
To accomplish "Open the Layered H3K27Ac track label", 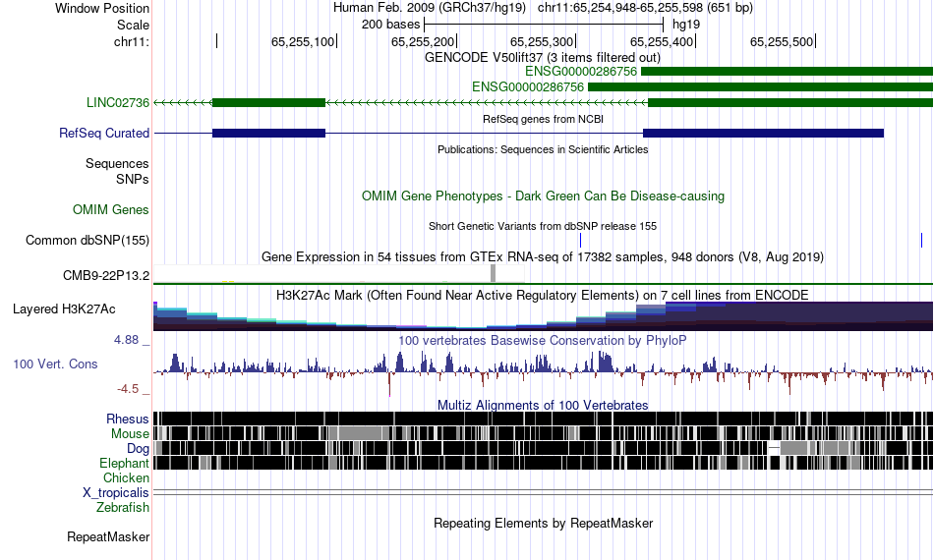I will pyautogui.click(x=64, y=308).
